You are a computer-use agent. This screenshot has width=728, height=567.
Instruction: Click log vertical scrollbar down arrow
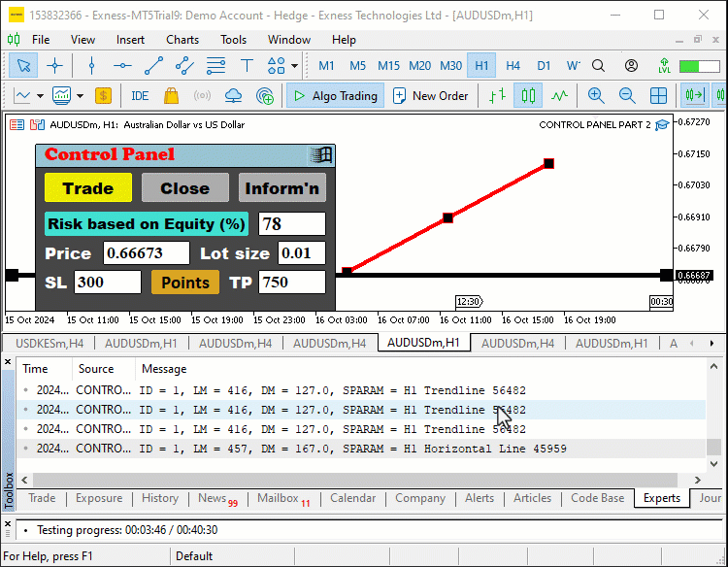[713, 464]
